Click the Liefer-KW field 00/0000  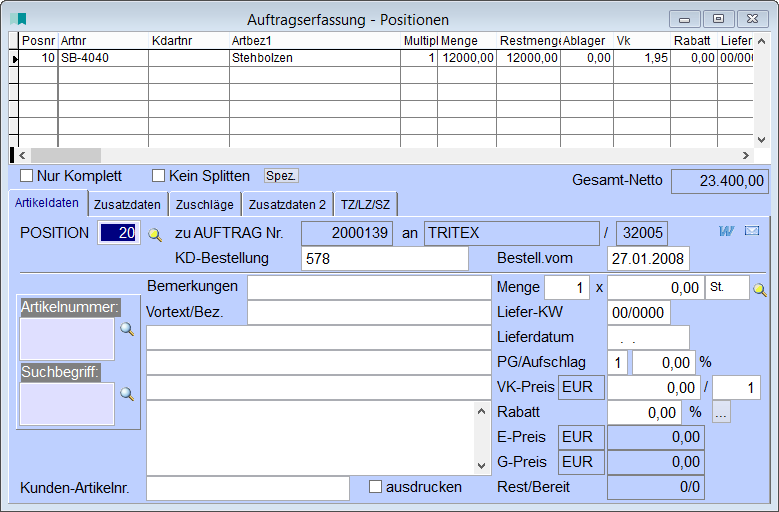coord(638,313)
